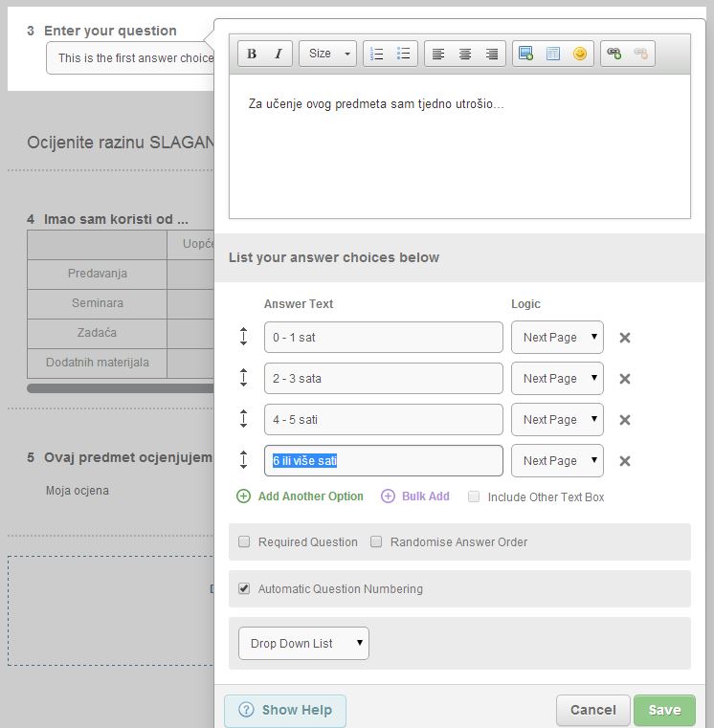Click the insert link icon
714x728 pixels.
614,54
